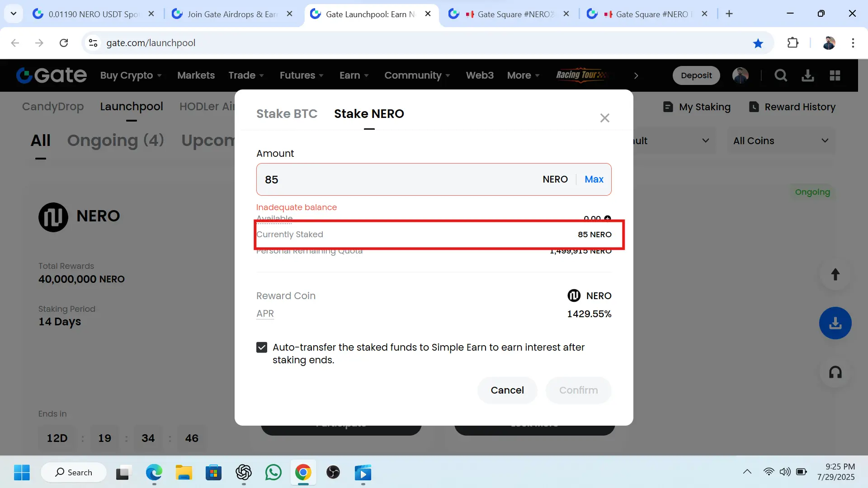Open the Chrome three-dot menu

tap(853, 43)
